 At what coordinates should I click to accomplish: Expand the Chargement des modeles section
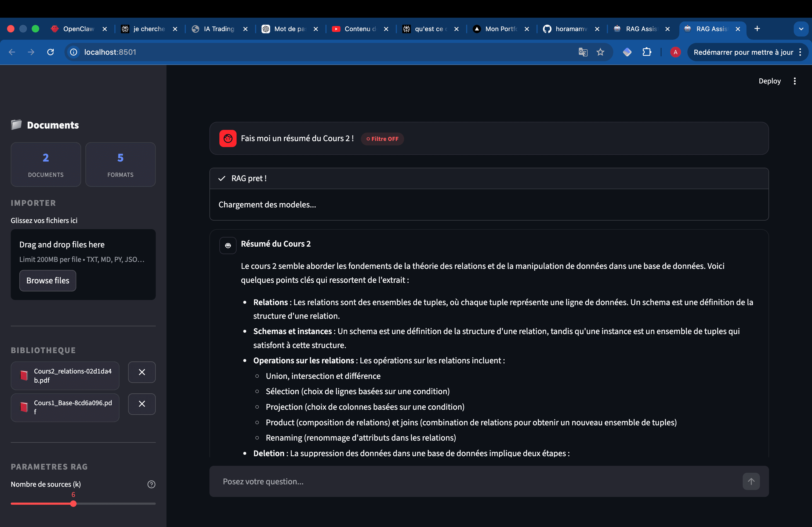point(267,204)
